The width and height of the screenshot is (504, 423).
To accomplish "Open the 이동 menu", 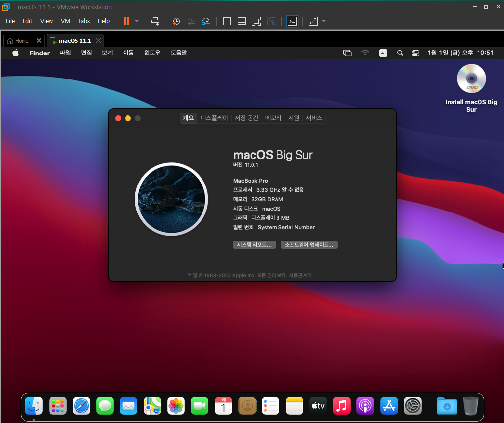I will pos(128,53).
